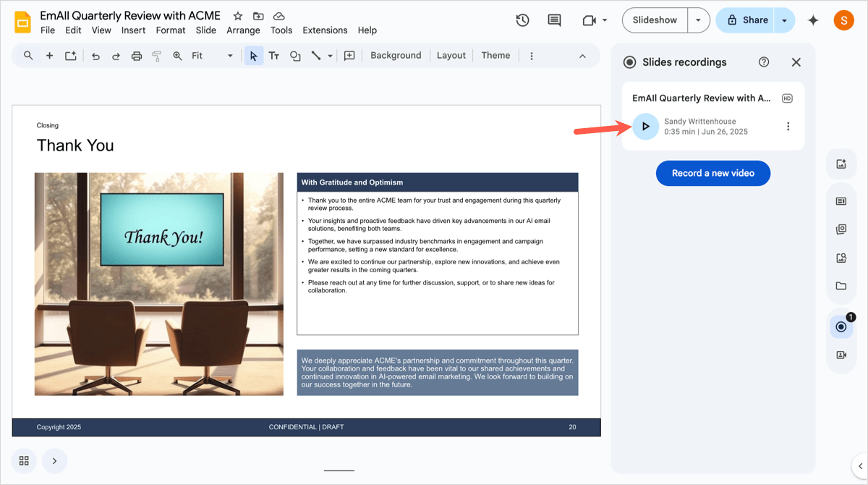Click the new slide with template icon

click(x=70, y=56)
